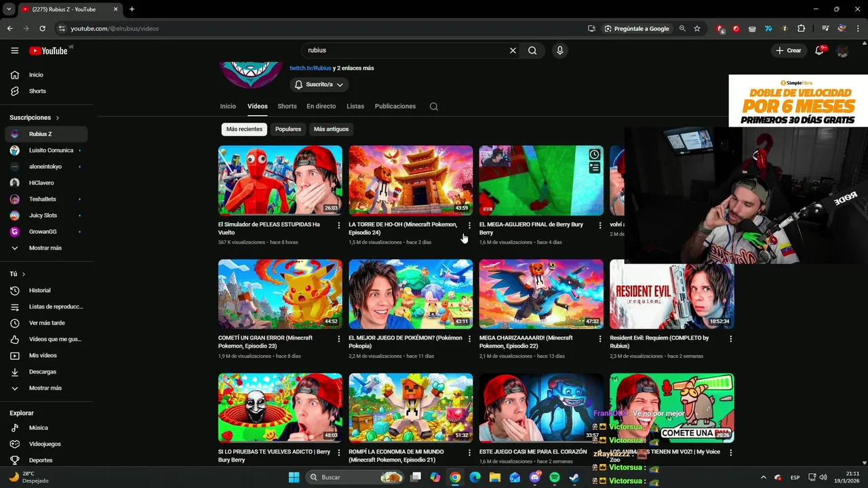Click Pregúntale a Google button
This screenshot has width=868, height=488.
(637, 28)
